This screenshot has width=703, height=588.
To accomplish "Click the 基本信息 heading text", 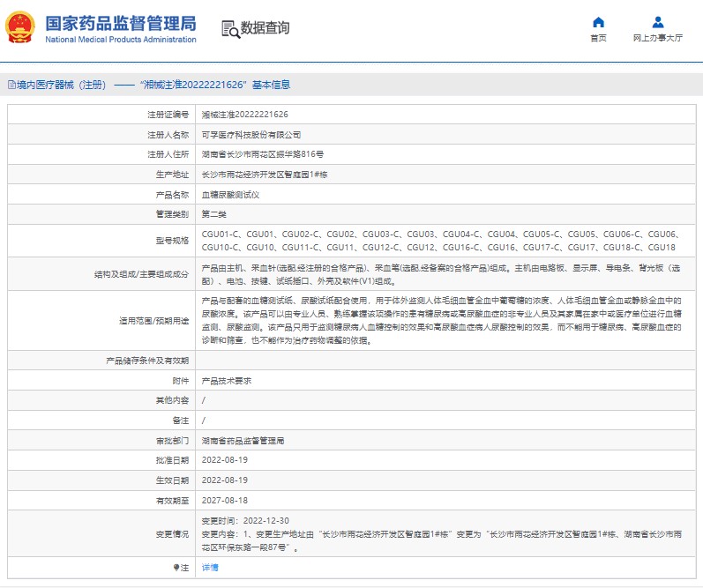I will tap(272, 85).
